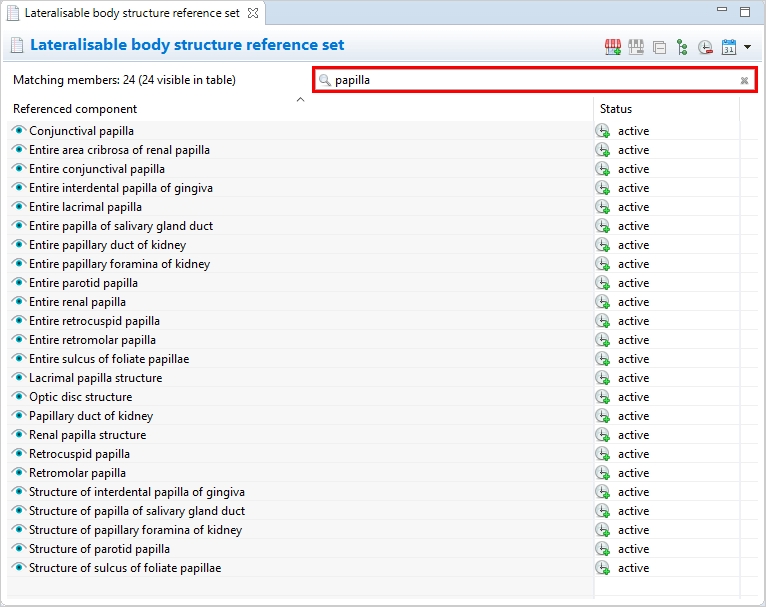Click the green hierarchy tree icon

tap(682, 47)
